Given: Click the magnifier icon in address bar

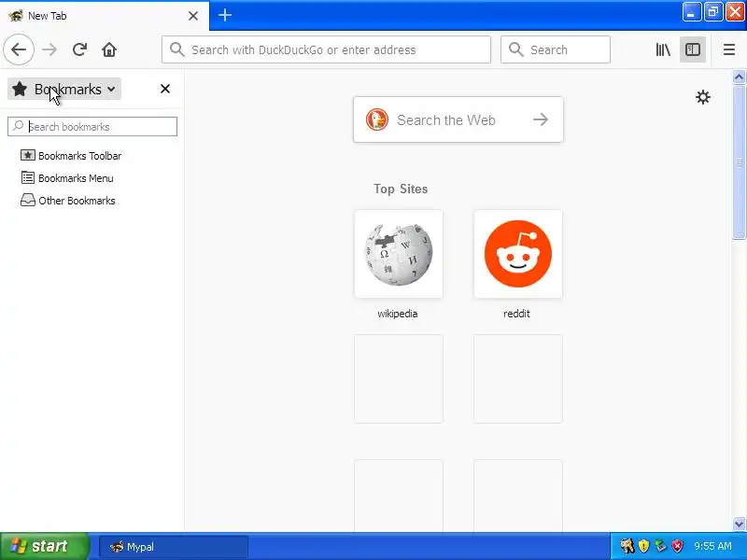Looking at the screenshot, I should 177,49.
